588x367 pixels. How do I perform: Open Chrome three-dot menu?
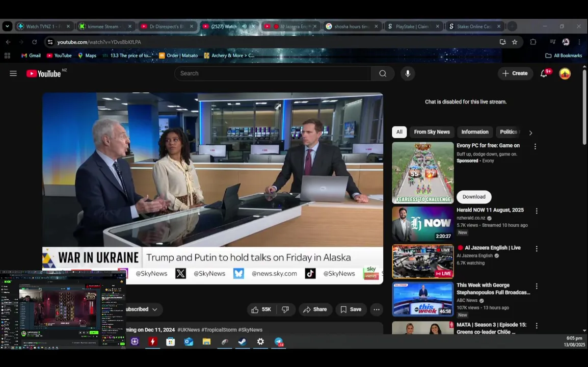[x=579, y=42]
